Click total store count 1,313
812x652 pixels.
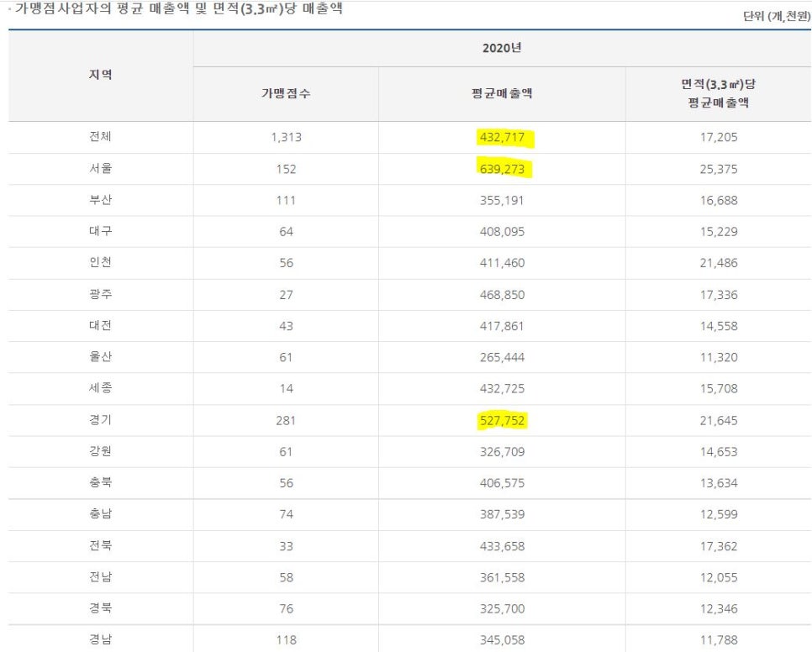point(286,138)
